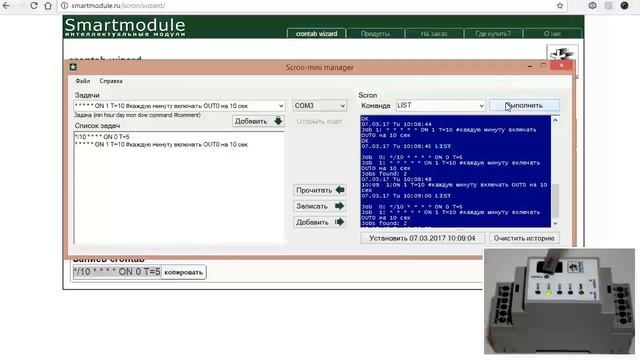The height and width of the screenshot is (360, 640).
Task: Open the browser home page icon
Action: click(x=48, y=6)
